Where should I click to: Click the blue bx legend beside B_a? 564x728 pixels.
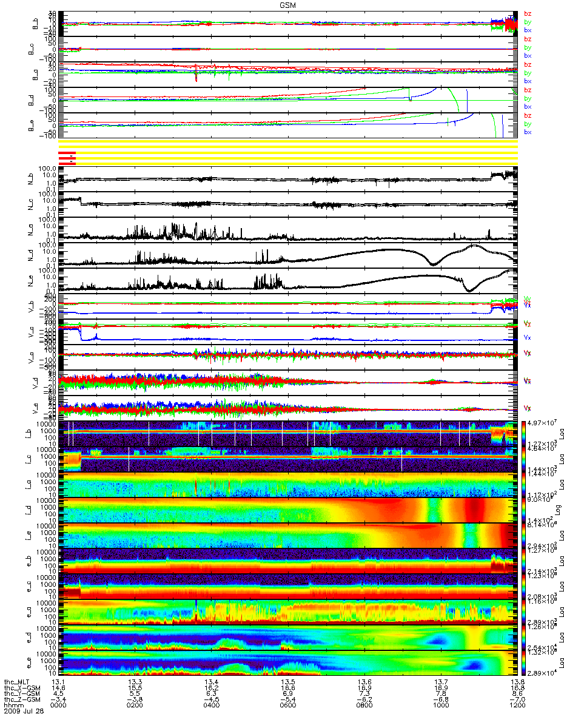pos(528,81)
